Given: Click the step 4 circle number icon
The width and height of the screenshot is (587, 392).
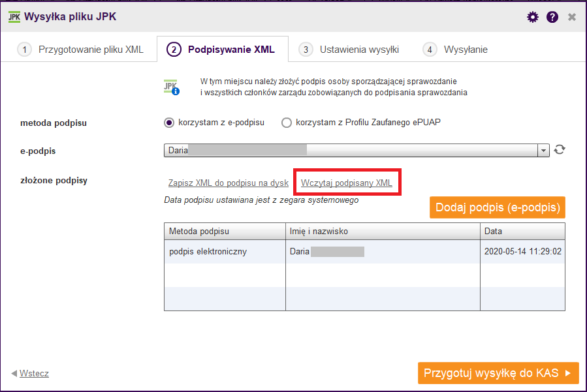Looking at the screenshot, I should click(x=430, y=50).
